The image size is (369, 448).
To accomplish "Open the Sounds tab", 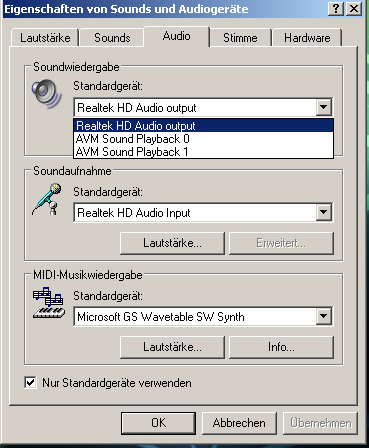I will [112, 38].
